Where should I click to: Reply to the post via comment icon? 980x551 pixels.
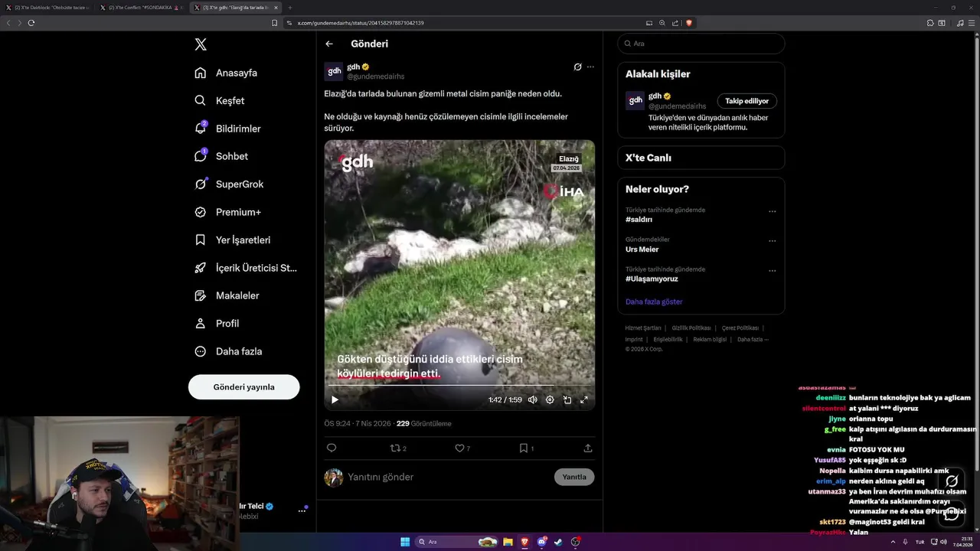click(332, 448)
